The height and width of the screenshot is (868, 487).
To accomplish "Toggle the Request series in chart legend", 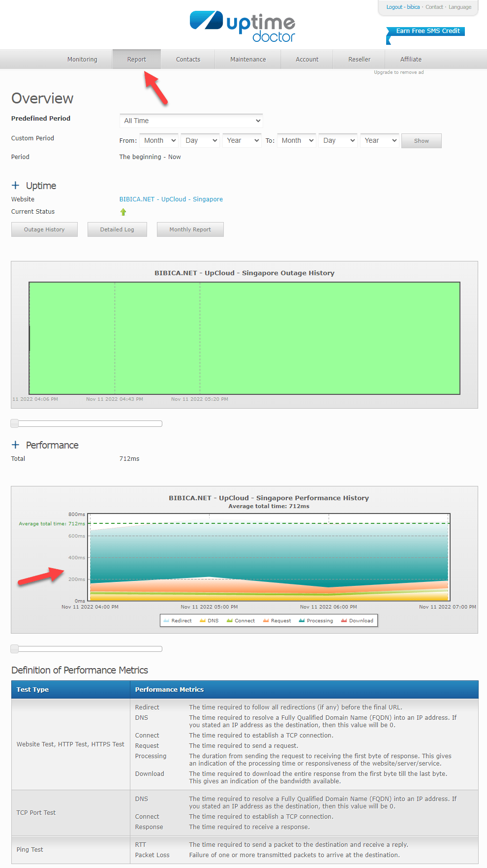I will point(277,620).
